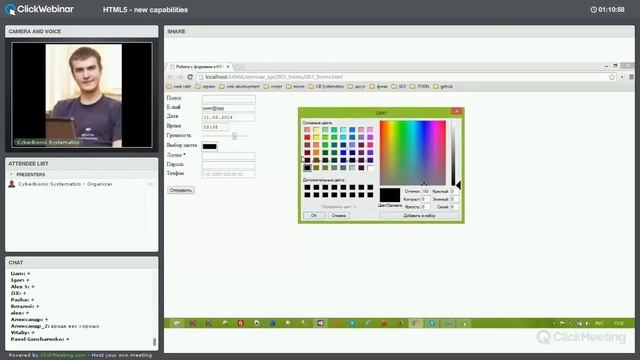Select the olive basic color swatch
640x360 pixels.
click(x=316, y=168)
